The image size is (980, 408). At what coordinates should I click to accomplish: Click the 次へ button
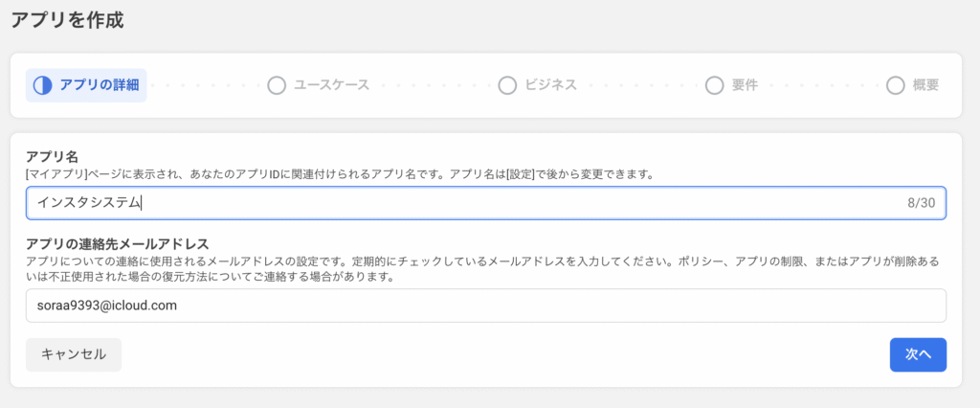point(918,354)
